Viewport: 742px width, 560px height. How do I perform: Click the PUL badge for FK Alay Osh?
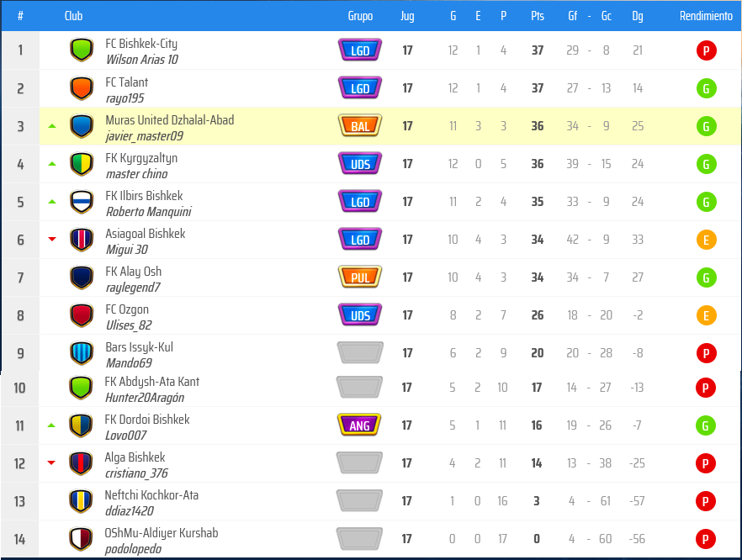coord(360,277)
